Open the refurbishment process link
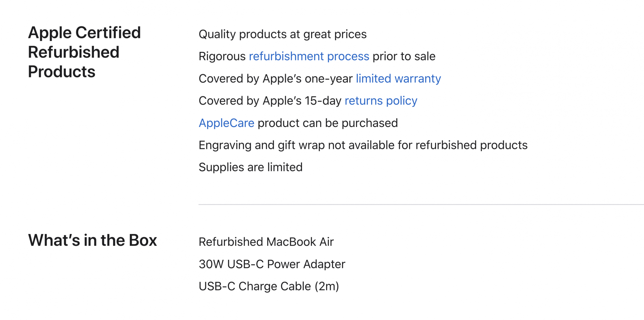Viewport: 644px width, 320px height. tap(309, 56)
